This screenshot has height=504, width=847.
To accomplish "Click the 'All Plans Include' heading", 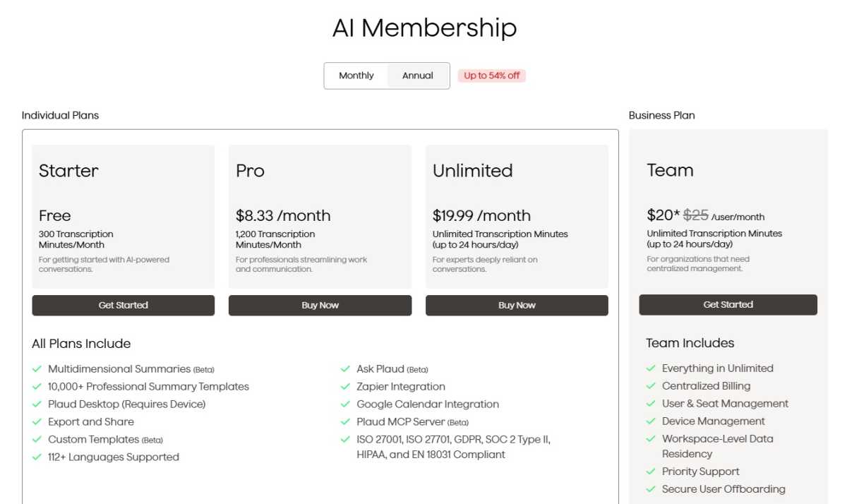I will coord(81,344).
